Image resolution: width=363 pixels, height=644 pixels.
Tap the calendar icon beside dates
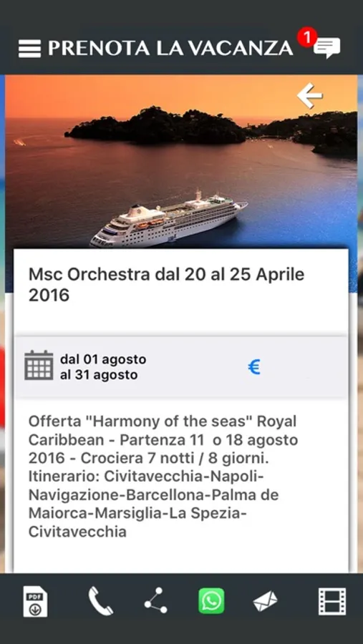tap(39, 365)
